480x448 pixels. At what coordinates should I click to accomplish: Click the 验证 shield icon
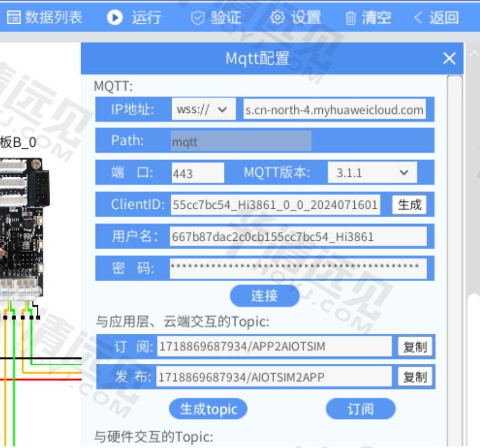click(x=198, y=18)
